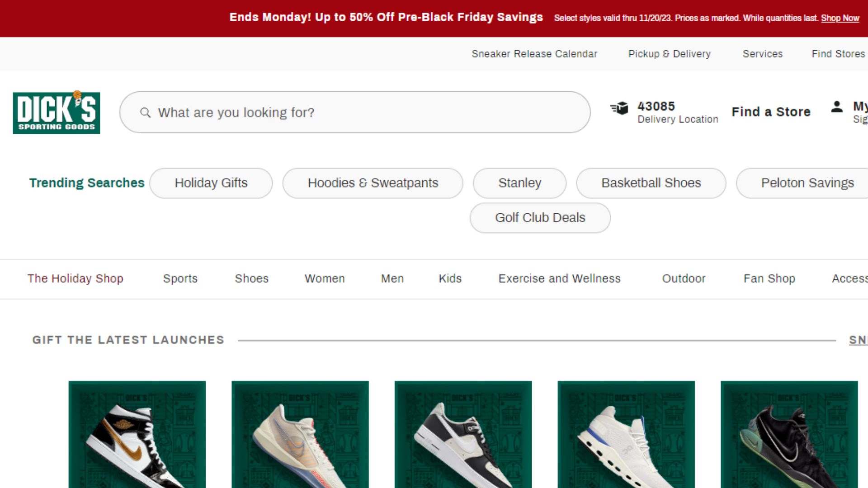The height and width of the screenshot is (488, 868).
Task: Open the Men menu
Action: tap(392, 278)
